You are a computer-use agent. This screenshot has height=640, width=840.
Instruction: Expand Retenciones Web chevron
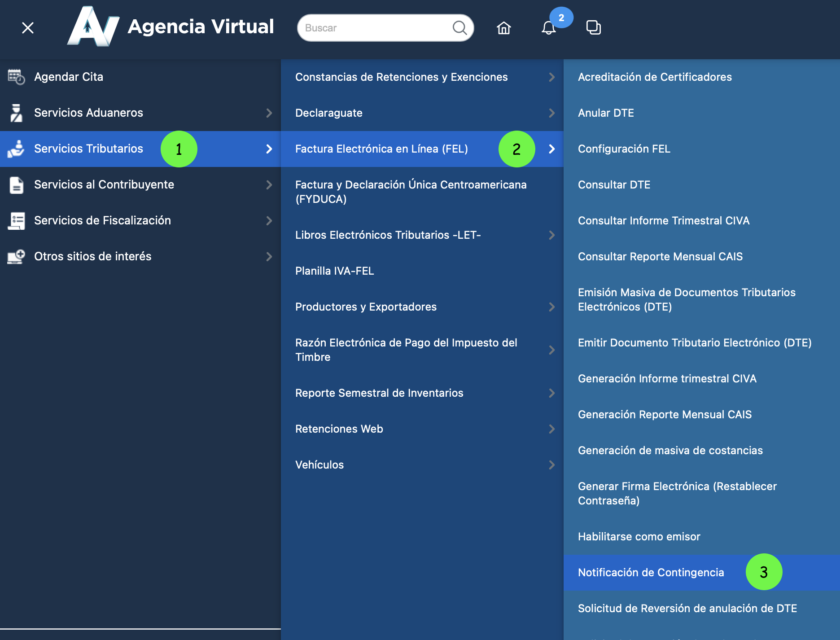point(552,429)
